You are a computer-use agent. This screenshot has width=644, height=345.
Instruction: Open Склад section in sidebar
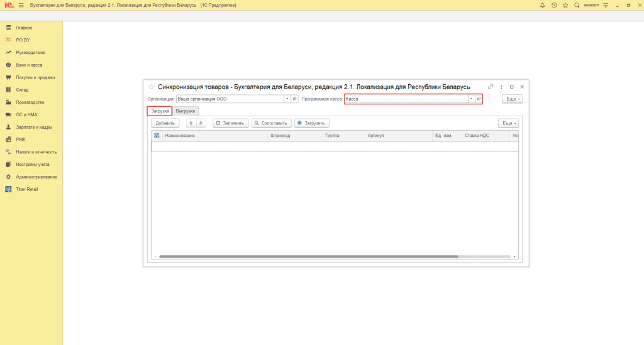(22, 90)
